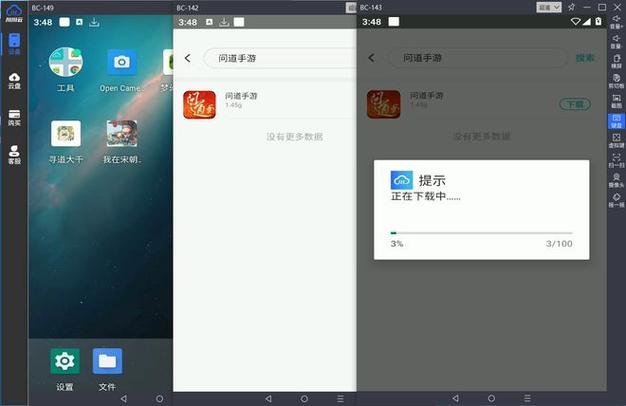This screenshot has width=626, height=406.
Task: Open quality dropdown in BC-143 title bar
Action: [549, 7]
